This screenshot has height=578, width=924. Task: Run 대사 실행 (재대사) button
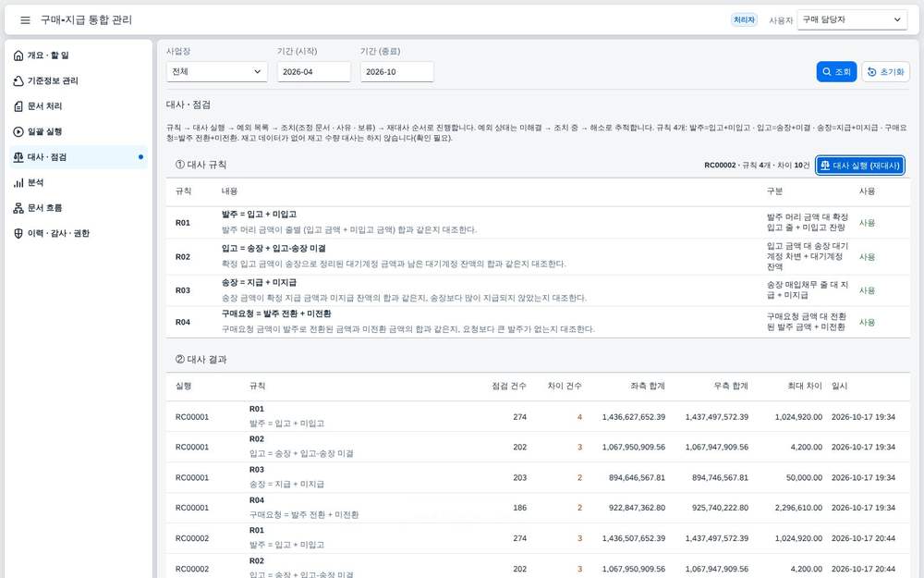coord(860,166)
